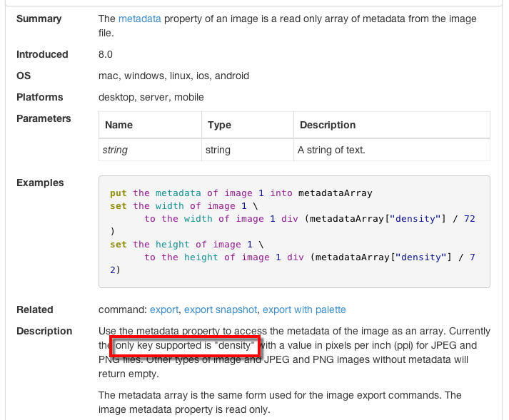Click the "desktop, server, mobile" platforms text
Viewport: 509px width, 420px height.
coord(151,97)
